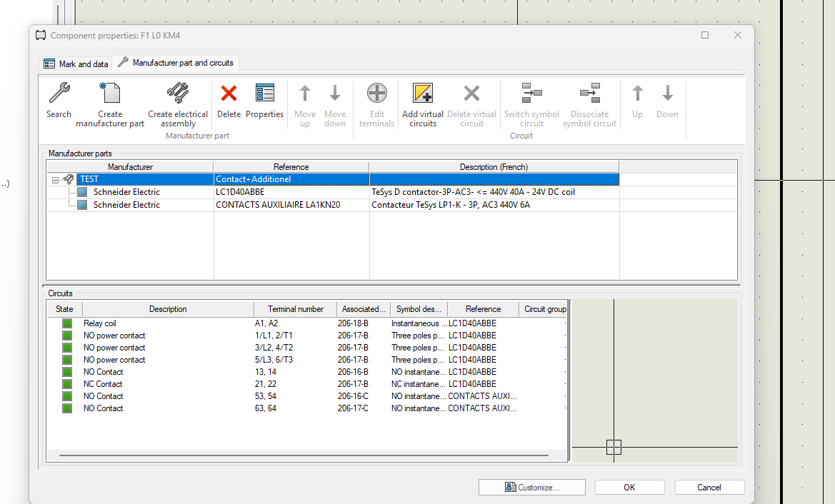The width and height of the screenshot is (835, 504).
Task: Select the LC1D40ABBE manufacturer part row
Action: point(239,192)
